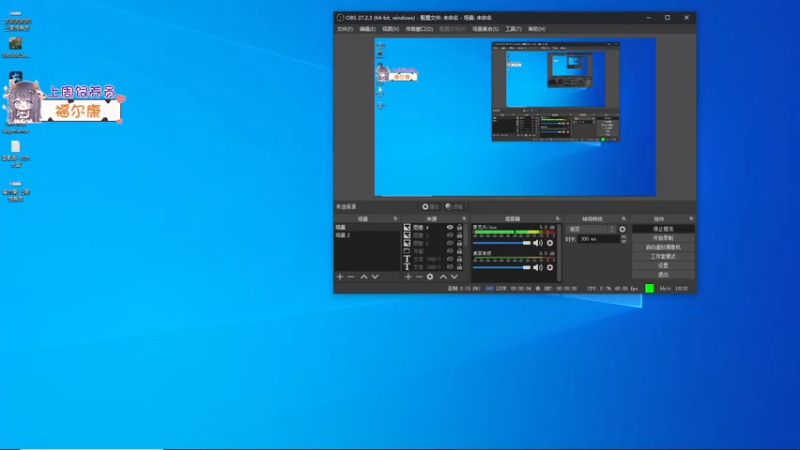
Task: Click the image source icon of 图像 4
Action: pyautogui.click(x=407, y=228)
